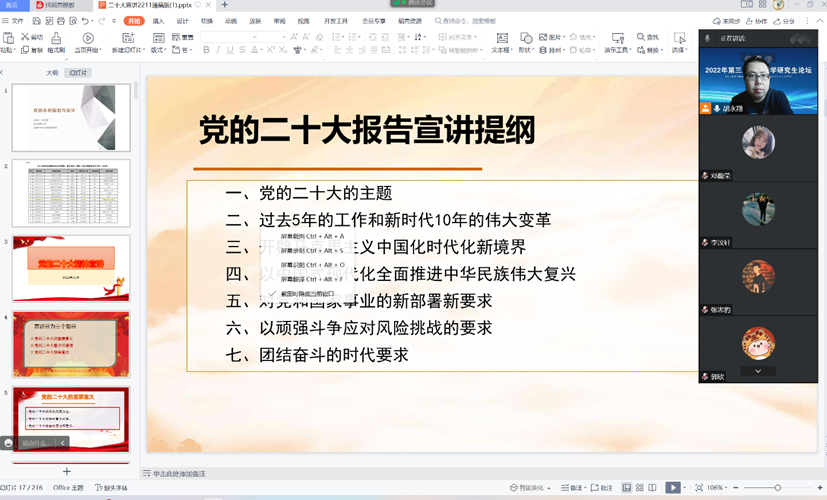Open the Shapes (形状) tool
The width and height of the screenshot is (827, 500).
[x=526, y=41]
